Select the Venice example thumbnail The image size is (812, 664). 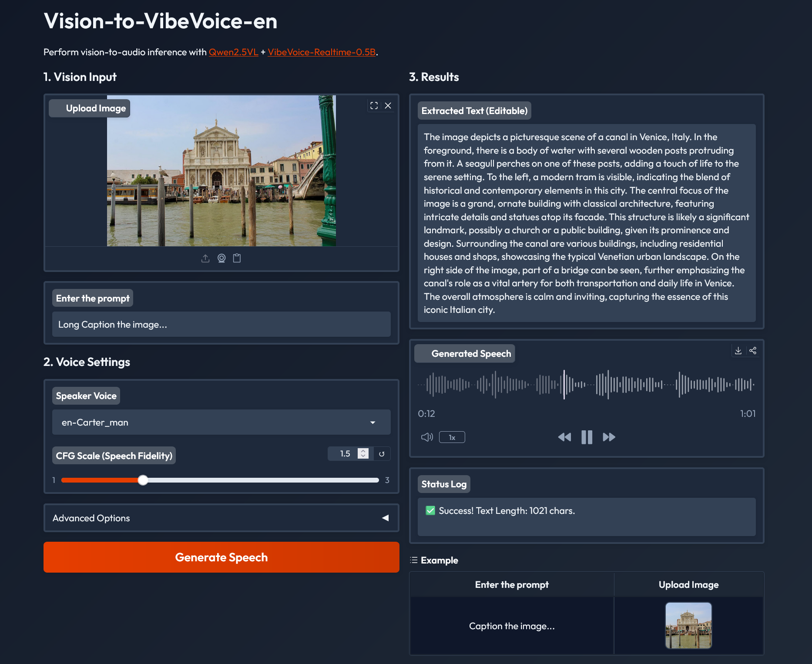(688, 626)
